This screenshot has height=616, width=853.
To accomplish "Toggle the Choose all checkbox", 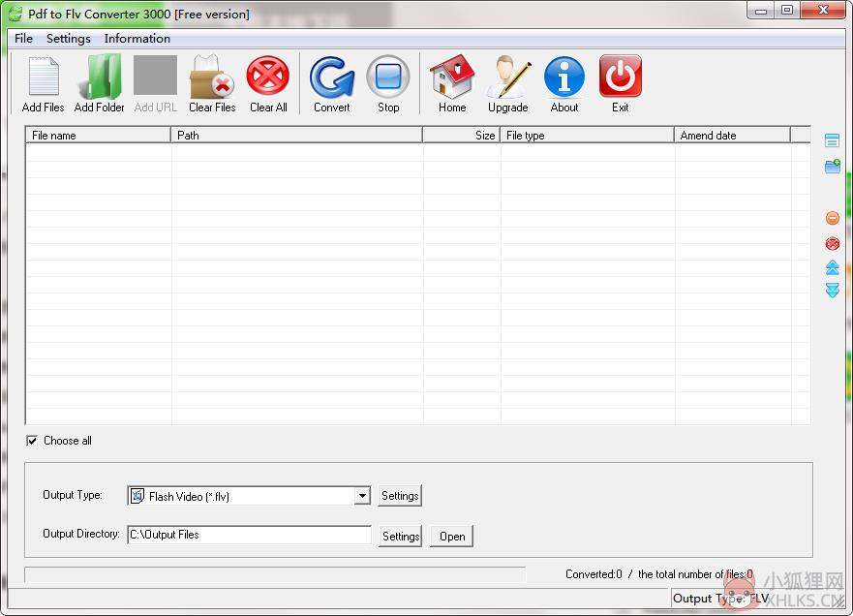I will pos(32,441).
